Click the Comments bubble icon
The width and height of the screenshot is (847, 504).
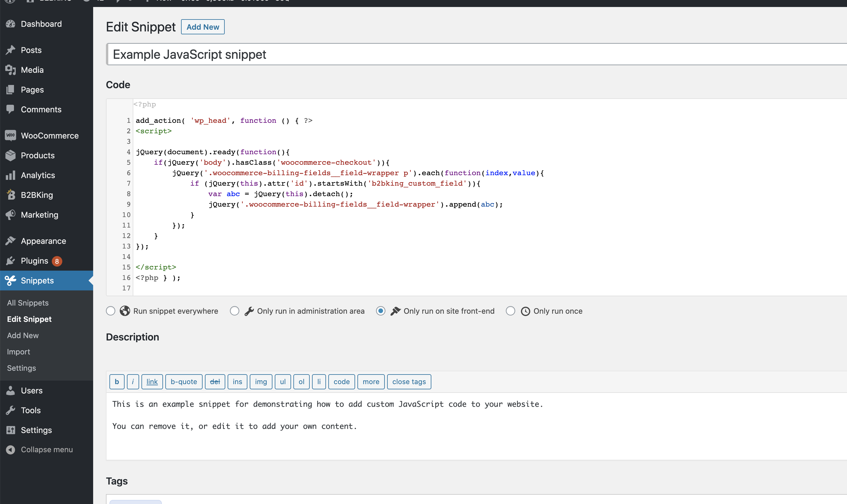tap(10, 109)
